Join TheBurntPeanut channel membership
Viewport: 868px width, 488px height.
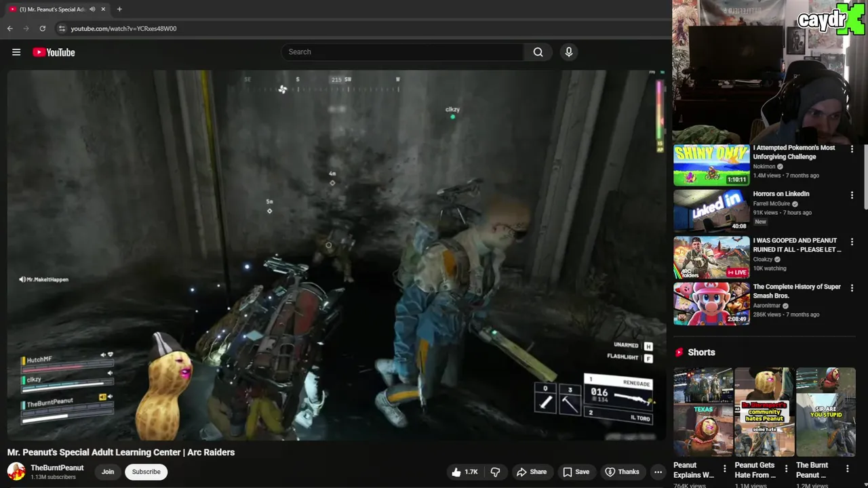[108, 472]
